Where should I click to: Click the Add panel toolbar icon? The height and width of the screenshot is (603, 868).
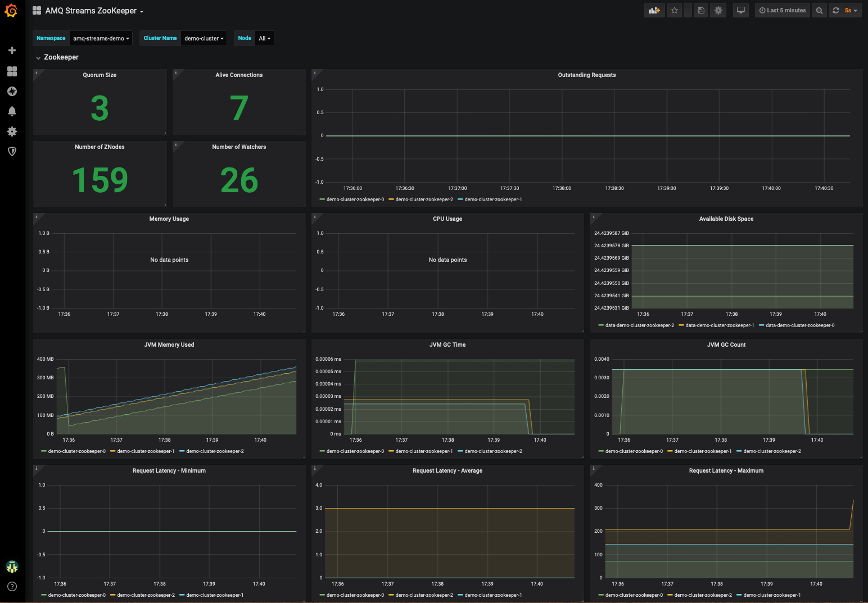(654, 11)
